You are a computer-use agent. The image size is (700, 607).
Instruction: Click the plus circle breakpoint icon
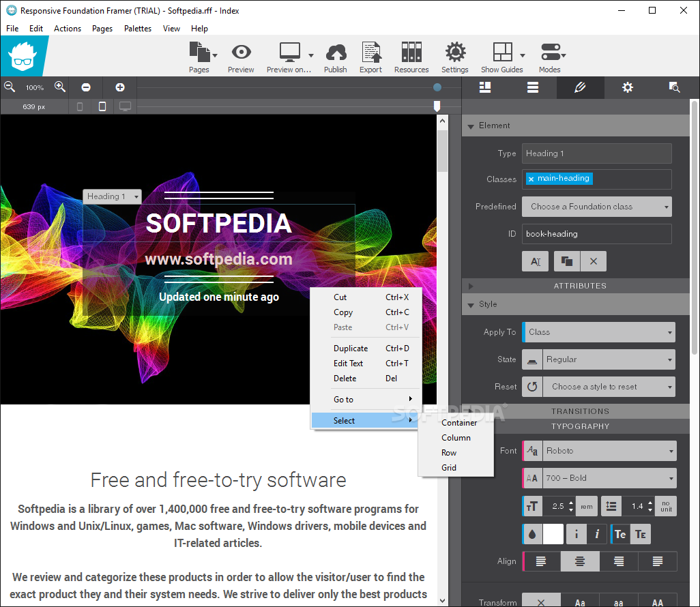(120, 87)
